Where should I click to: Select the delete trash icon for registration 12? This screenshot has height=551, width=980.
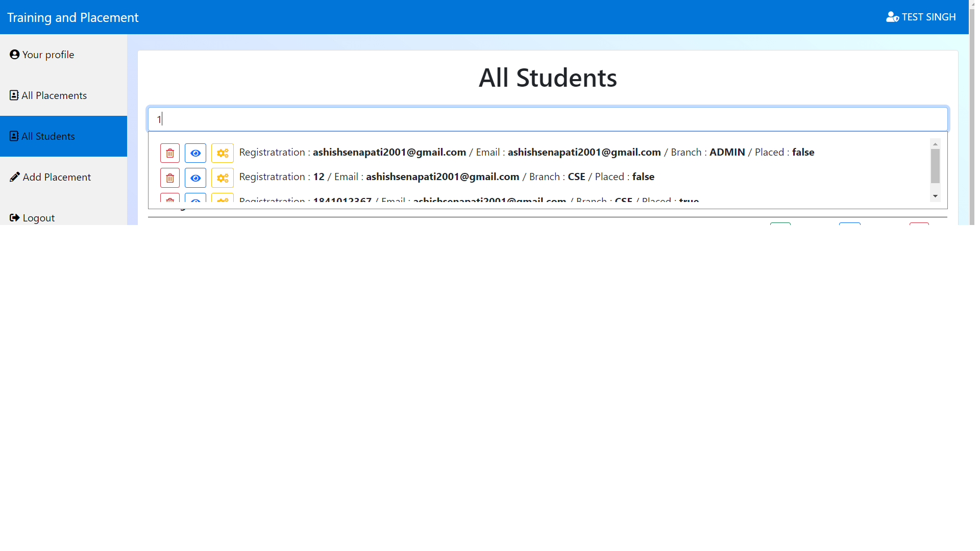(169, 178)
